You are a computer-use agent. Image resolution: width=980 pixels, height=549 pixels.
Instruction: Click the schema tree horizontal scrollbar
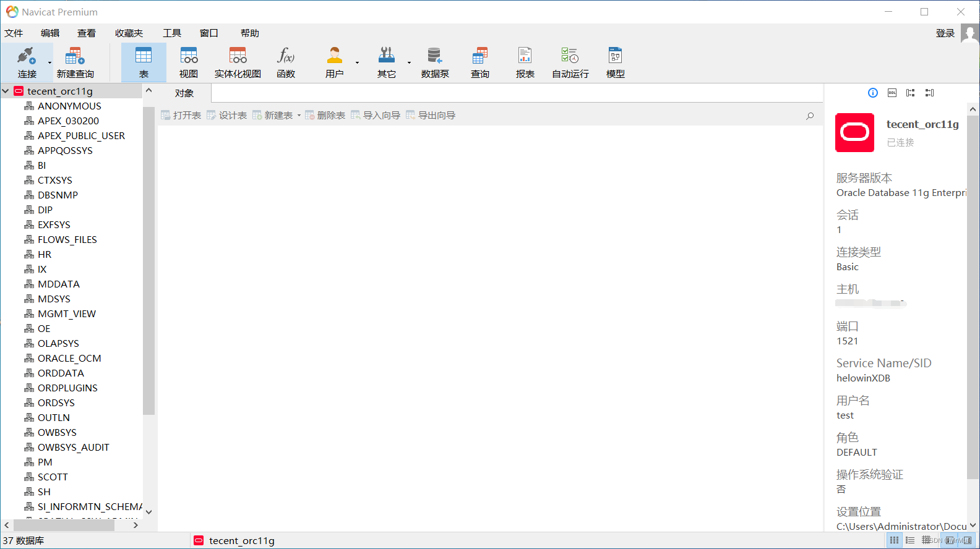point(63,525)
